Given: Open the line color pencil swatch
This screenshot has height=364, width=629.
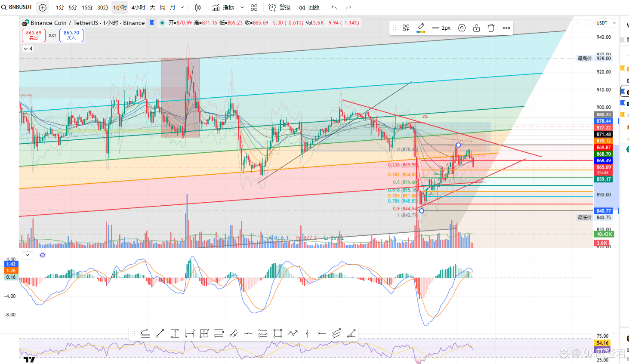Looking at the screenshot, I should (421, 28).
